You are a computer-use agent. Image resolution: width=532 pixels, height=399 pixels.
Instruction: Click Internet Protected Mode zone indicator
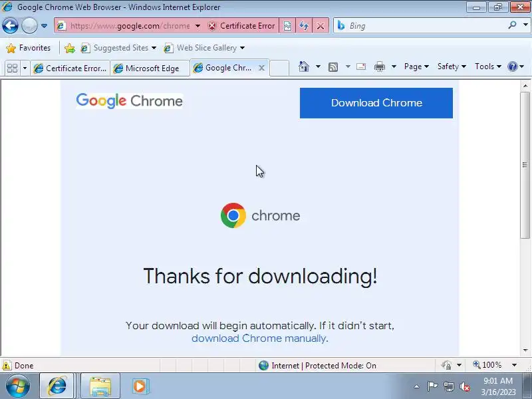click(317, 365)
